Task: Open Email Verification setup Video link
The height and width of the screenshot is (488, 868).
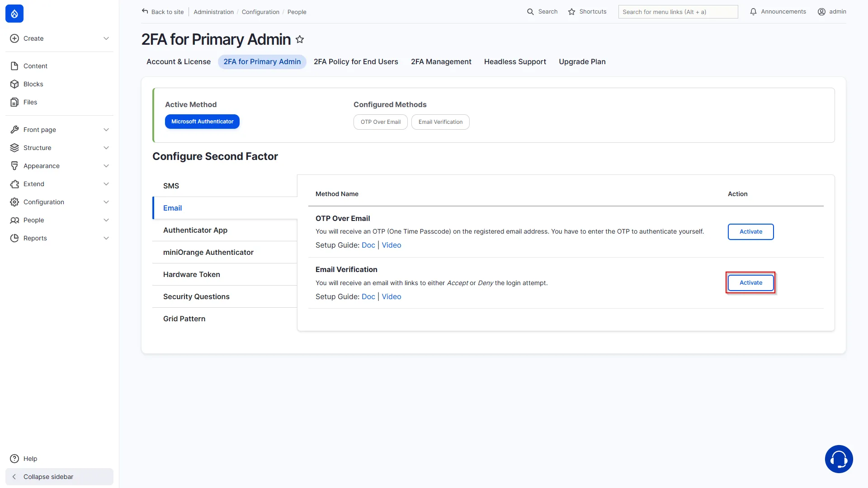Action: (391, 296)
